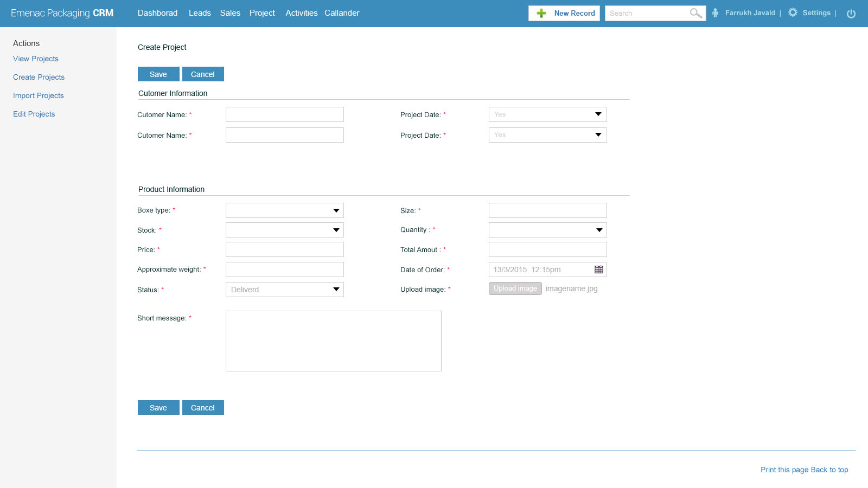Focus the second Cutomer Name field
This screenshot has width=868, height=488.
[x=284, y=135]
